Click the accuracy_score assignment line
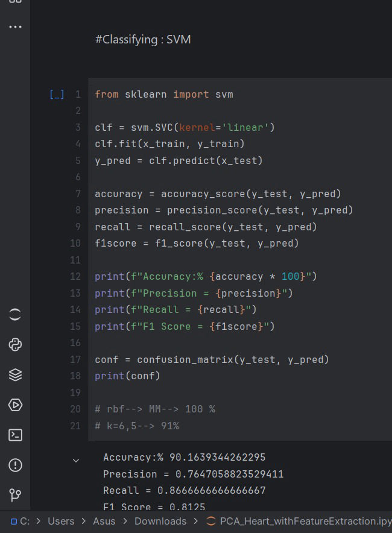Image resolution: width=392 pixels, height=533 pixels. pyautogui.click(x=218, y=194)
